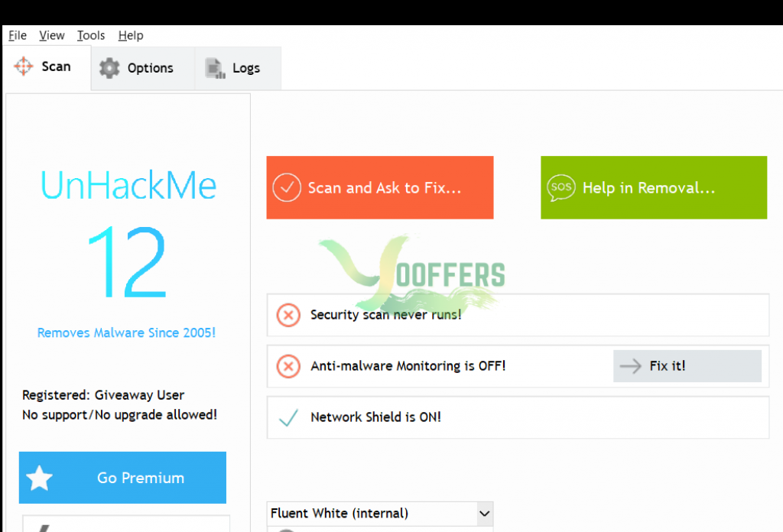Switch to the Options tab
Screen dimensions: 783x532
click(x=143, y=68)
